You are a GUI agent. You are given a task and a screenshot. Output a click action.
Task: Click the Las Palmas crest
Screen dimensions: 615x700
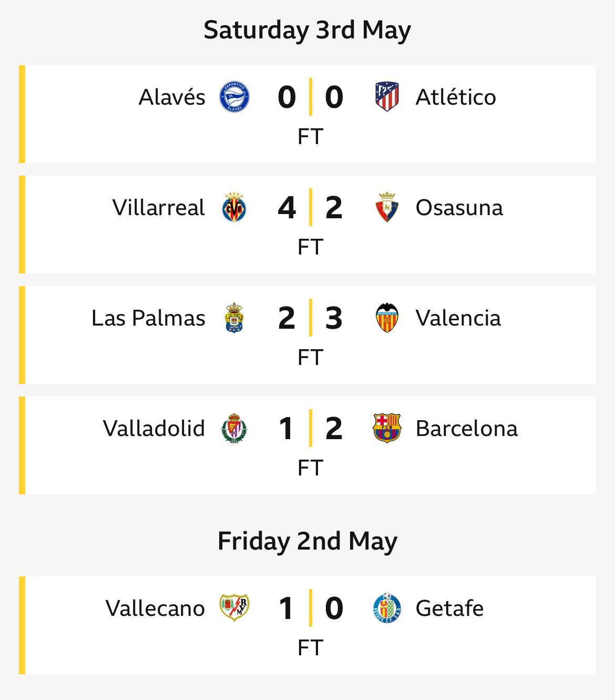[234, 318]
